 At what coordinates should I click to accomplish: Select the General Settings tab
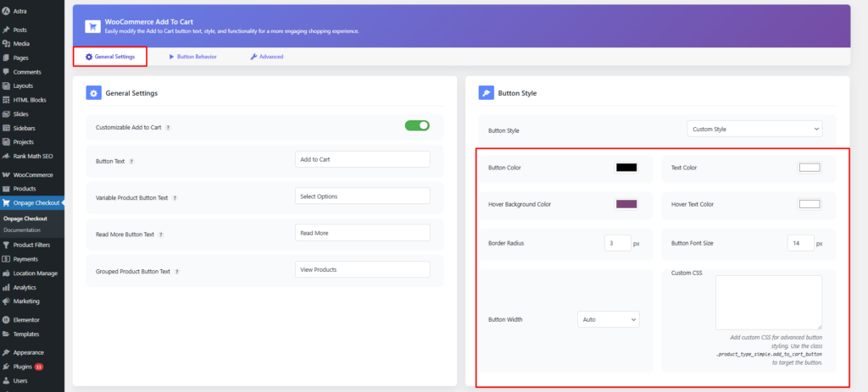109,57
